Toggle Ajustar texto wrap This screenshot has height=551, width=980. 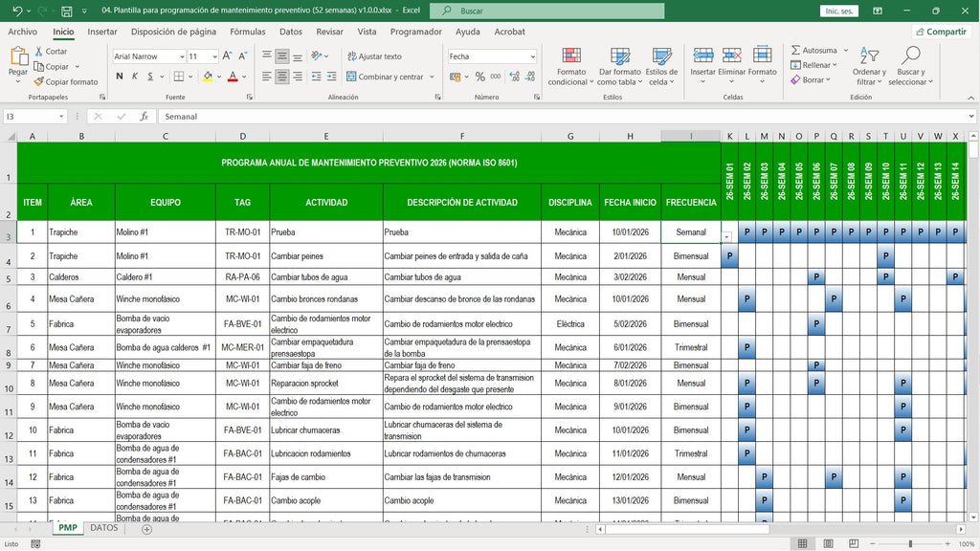coord(374,56)
